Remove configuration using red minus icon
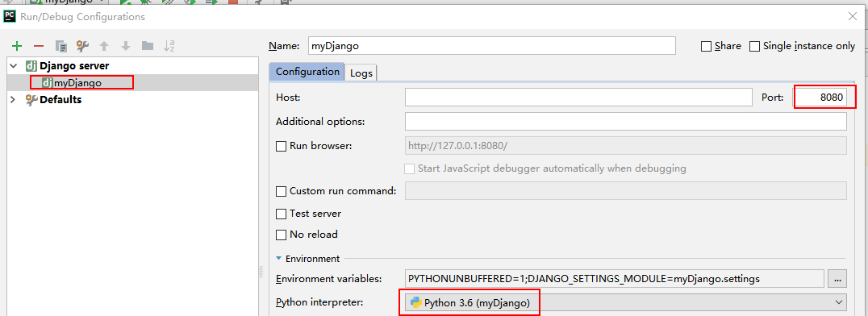The width and height of the screenshot is (868, 316). (38, 46)
